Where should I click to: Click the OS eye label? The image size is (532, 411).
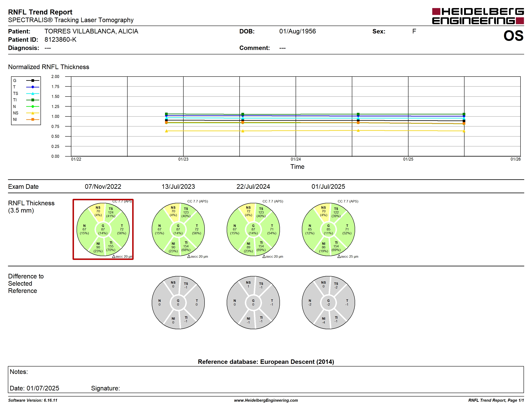pyautogui.click(x=513, y=36)
